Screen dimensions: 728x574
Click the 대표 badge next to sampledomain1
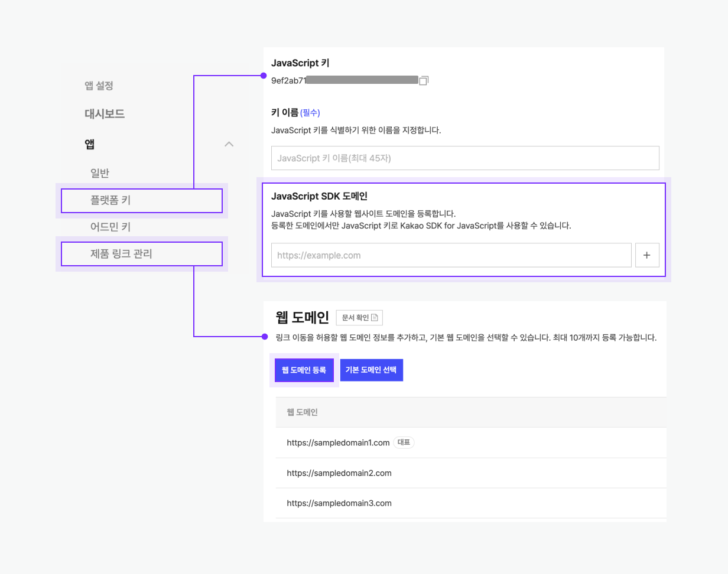click(404, 442)
